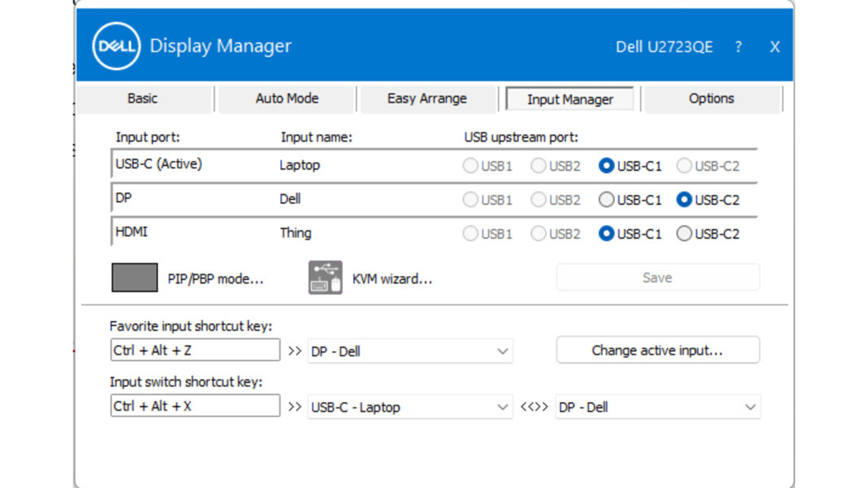868x488 pixels.
Task: Switch to the Auto Mode tab
Action: 287,99
